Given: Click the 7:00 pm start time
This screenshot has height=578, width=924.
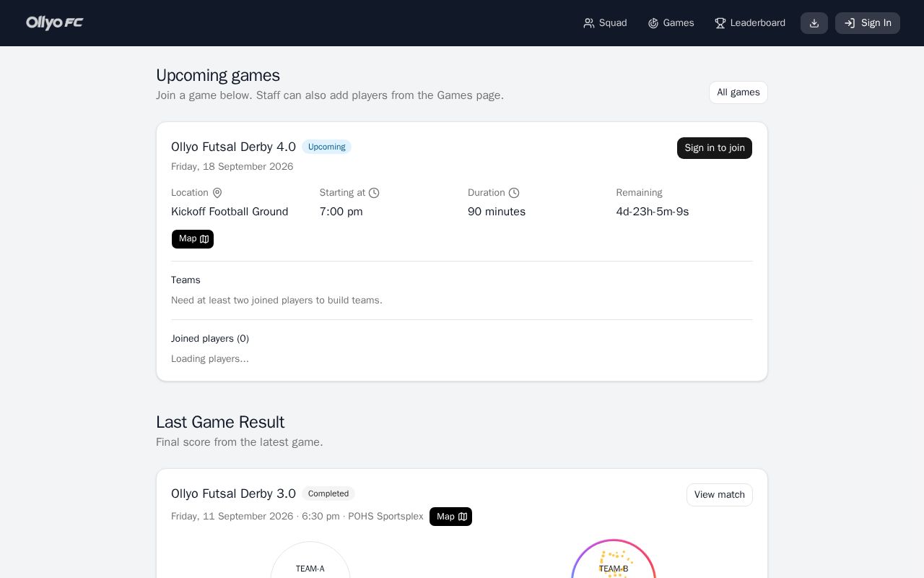Looking at the screenshot, I should (x=341, y=212).
